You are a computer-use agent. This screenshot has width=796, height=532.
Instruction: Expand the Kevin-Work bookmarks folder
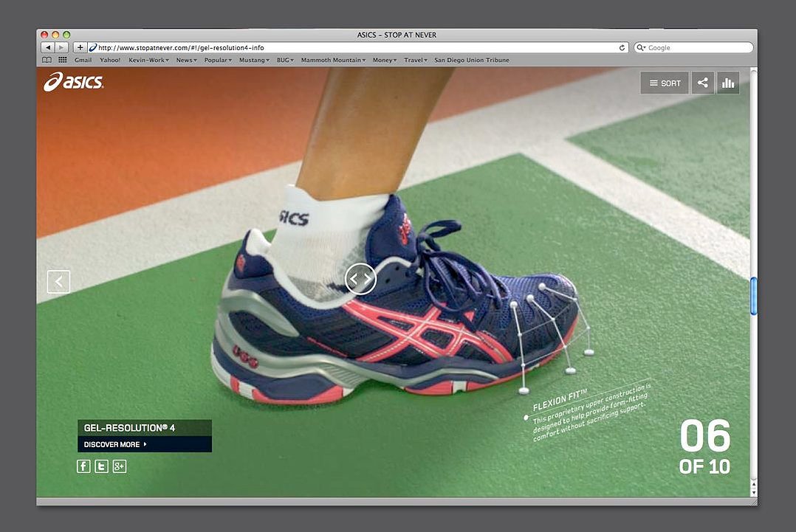148,60
